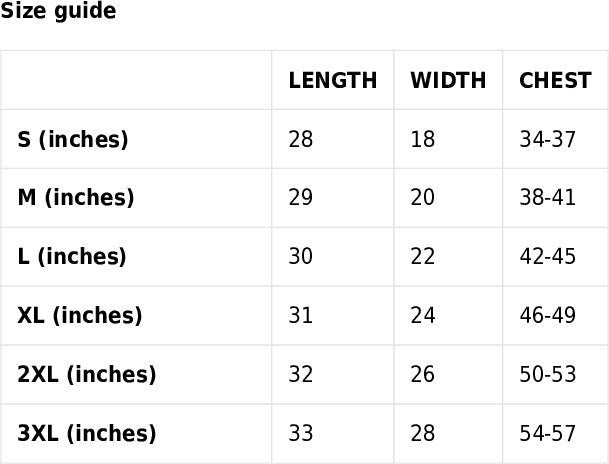Image resolution: width=609 pixels, height=464 pixels.
Task: Click the width value 24
Action: pos(423,316)
